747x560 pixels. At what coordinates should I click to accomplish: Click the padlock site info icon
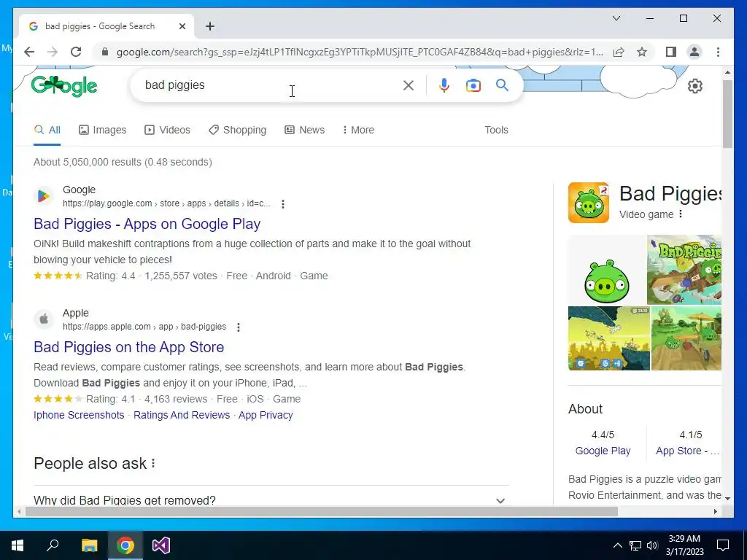coord(105,52)
